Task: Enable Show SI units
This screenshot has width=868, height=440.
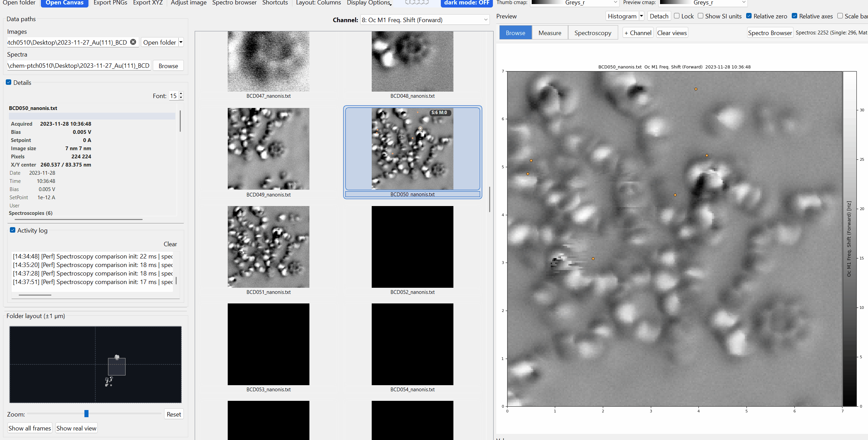Action: pos(701,16)
